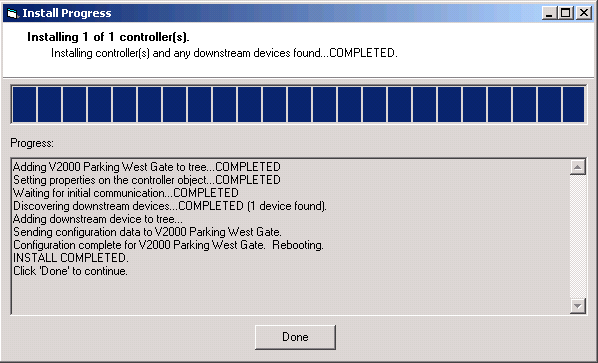Screen dimensions: 598x363
Task: Close the Install Progress window
Action: point(584,13)
